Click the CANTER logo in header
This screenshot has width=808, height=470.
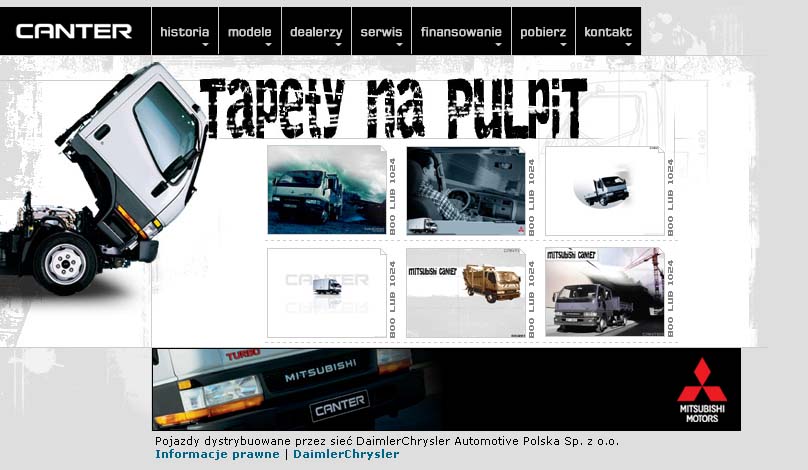[x=74, y=31]
